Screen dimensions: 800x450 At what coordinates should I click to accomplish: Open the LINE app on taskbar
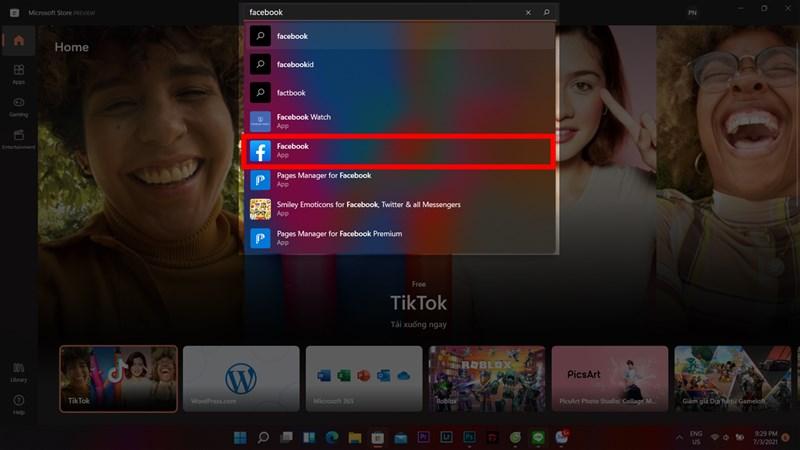pos(538,437)
